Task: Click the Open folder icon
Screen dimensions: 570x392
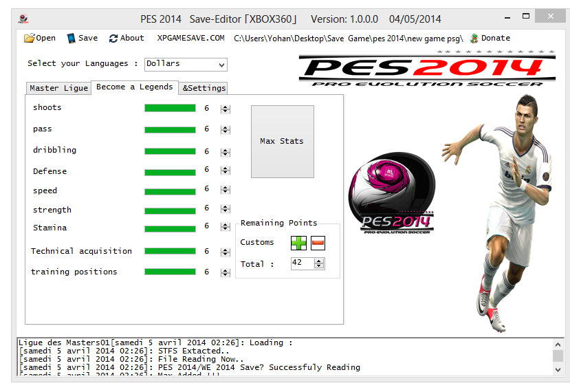Action: [29, 39]
